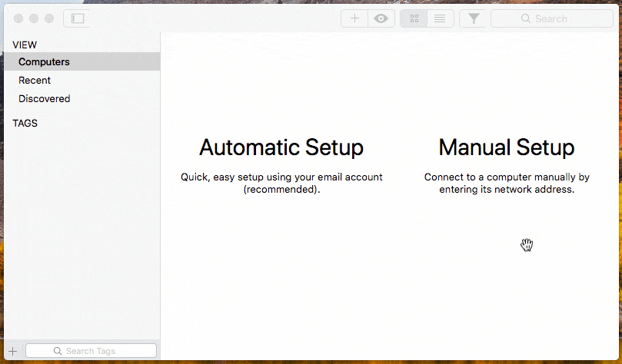Switch to grid view layout
The height and width of the screenshot is (364, 622).
click(x=414, y=18)
